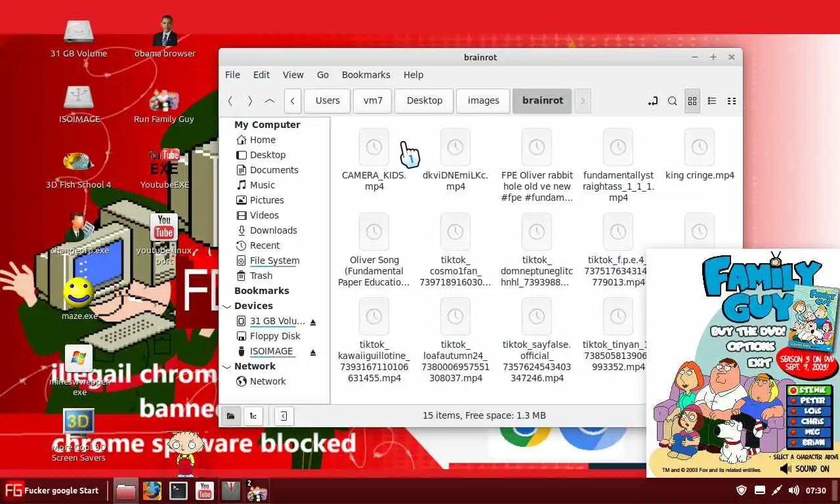Image resolution: width=840 pixels, height=504 pixels.
Task: Open Documents in the sidebar
Action: point(274,170)
